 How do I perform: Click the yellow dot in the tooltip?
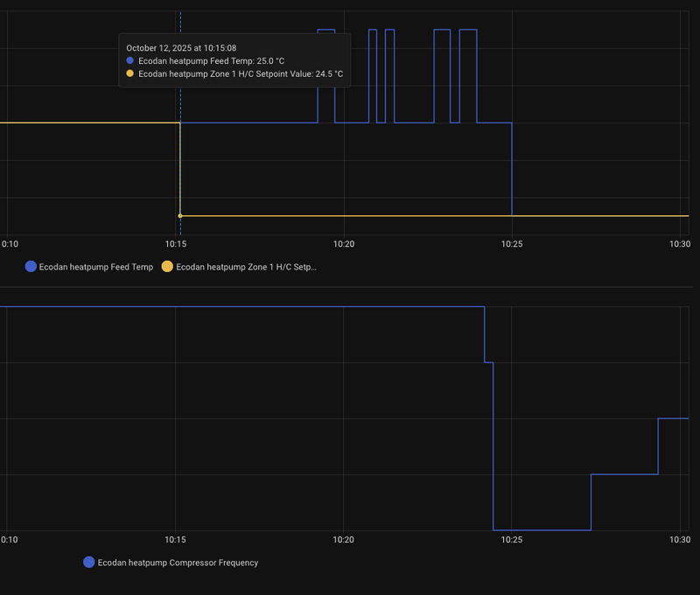[x=130, y=74]
